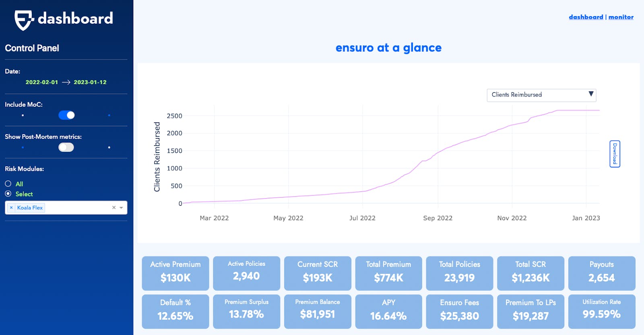644x335 pixels.
Task: Go to the monitor page link
Action: pyautogui.click(x=621, y=17)
